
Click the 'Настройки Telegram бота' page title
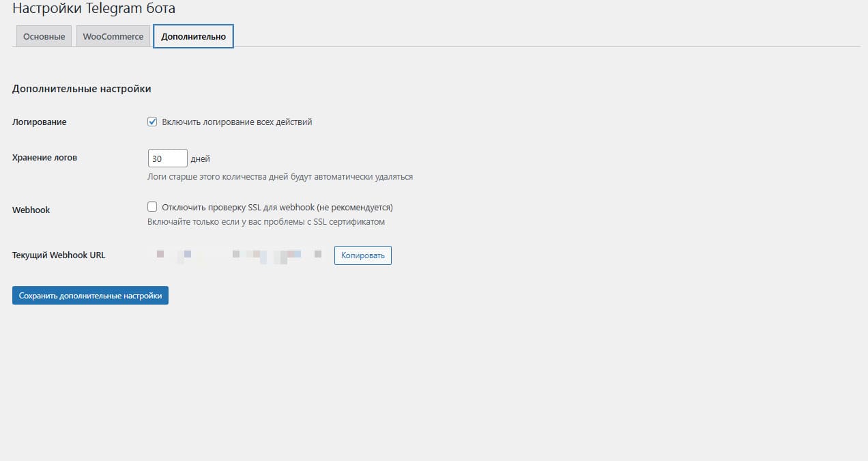pos(93,9)
